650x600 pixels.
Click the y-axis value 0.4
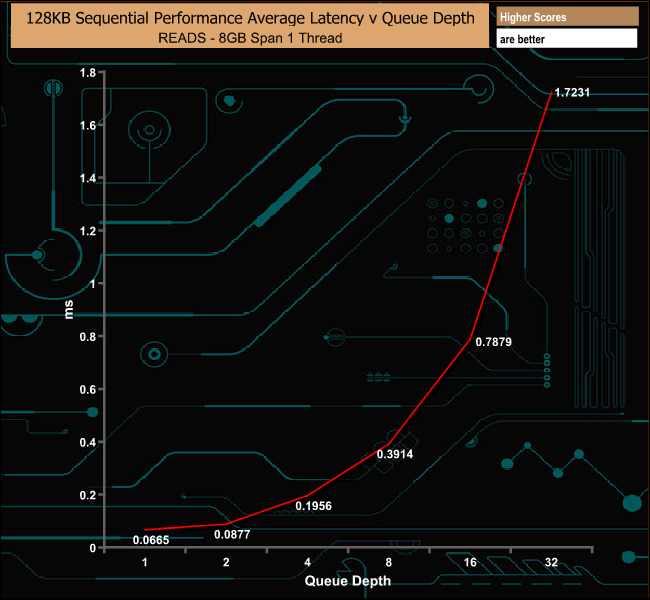[x=87, y=442]
